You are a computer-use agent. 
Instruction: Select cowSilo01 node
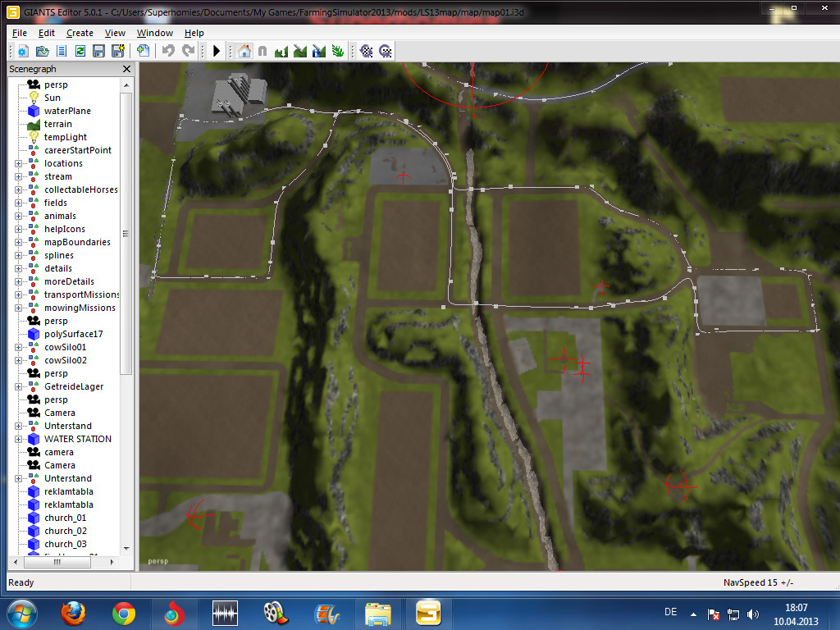pyautogui.click(x=65, y=347)
